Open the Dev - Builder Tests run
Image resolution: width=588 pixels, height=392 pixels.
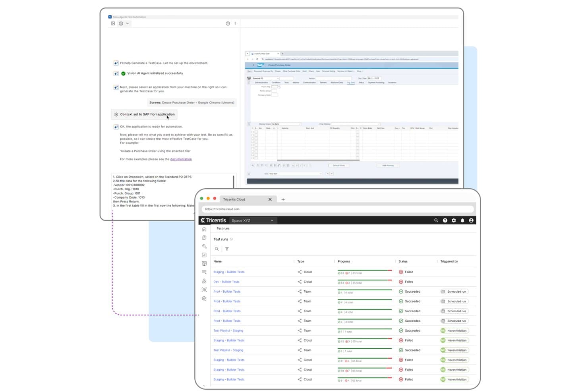(x=226, y=282)
